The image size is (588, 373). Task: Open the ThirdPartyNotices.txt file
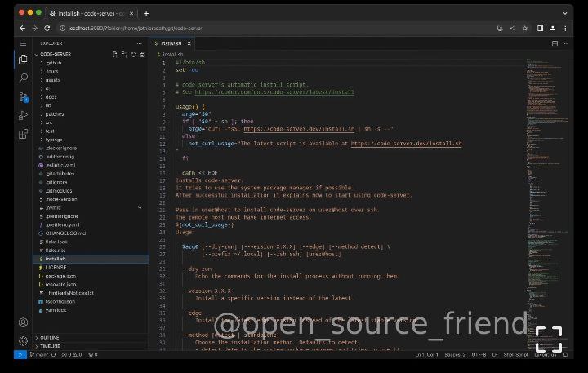pos(91,293)
